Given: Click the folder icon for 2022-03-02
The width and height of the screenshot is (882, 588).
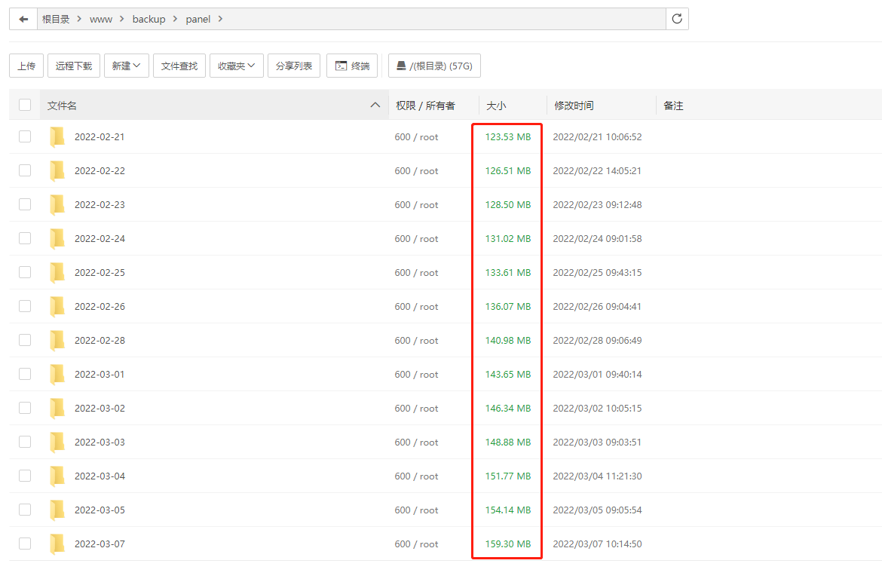Looking at the screenshot, I should point(57,408).
